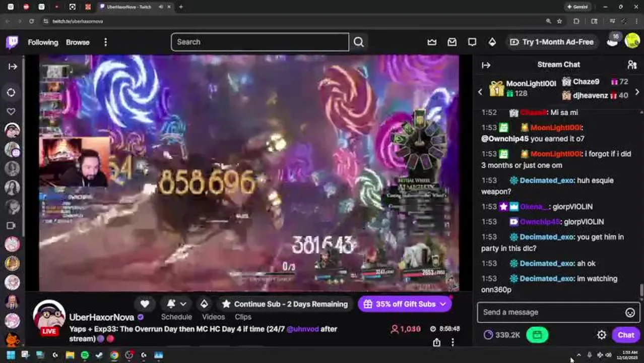
Task: Focus the Twitch search box
Action: [260, 42]
